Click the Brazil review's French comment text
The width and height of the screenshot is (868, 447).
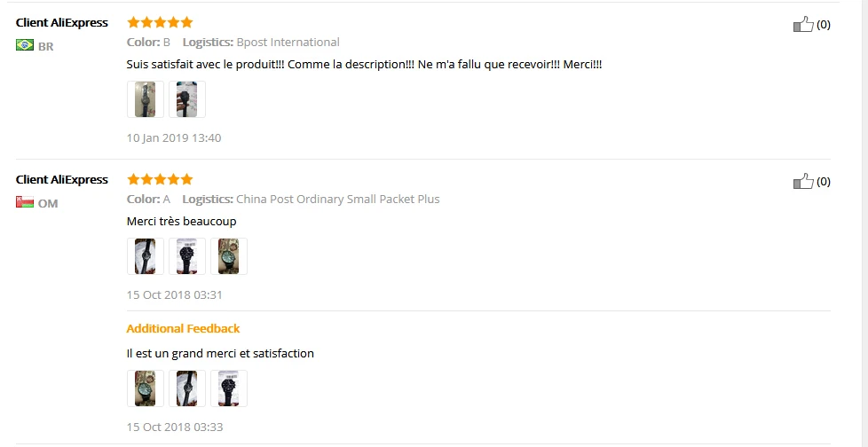tap(365, 65)
